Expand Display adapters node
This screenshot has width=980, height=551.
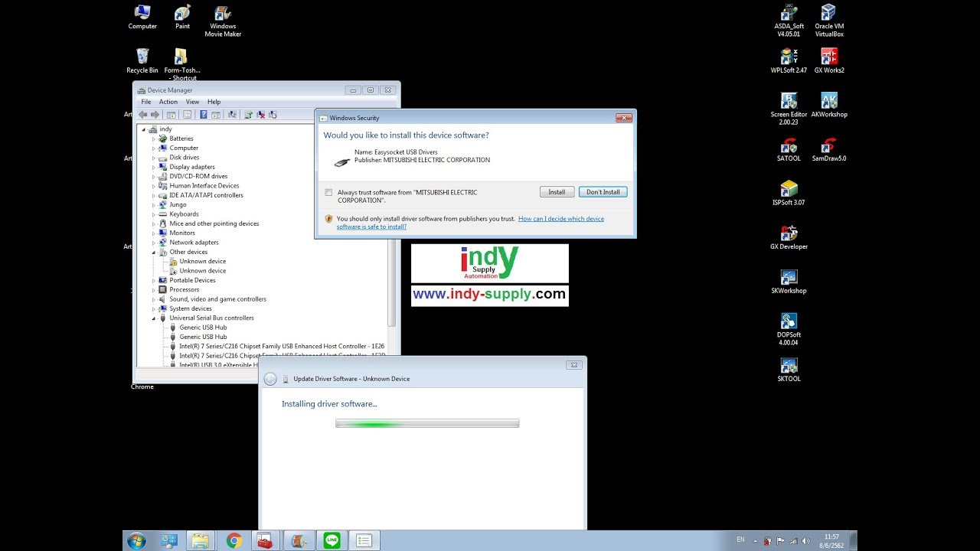(x=153, y=167)
